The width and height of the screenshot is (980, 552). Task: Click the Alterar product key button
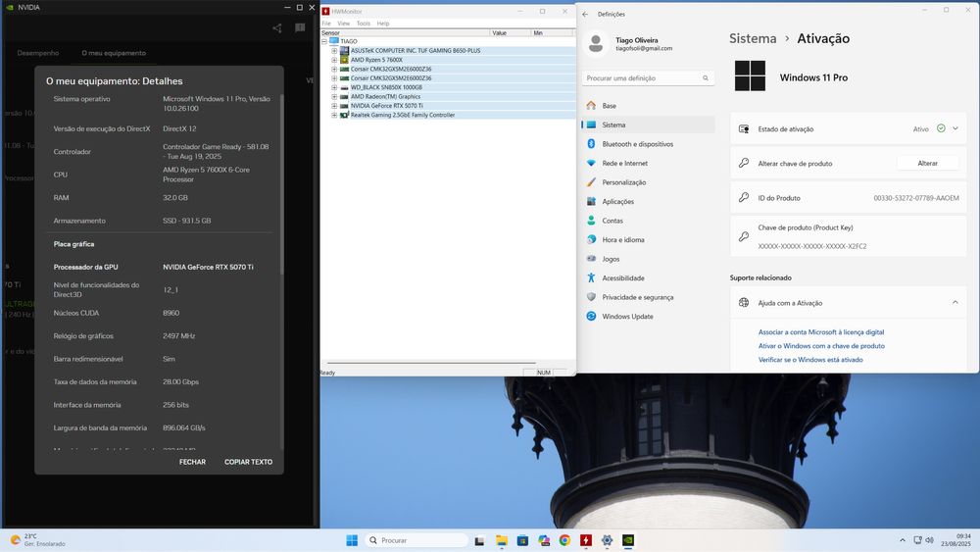coord(927,163)
